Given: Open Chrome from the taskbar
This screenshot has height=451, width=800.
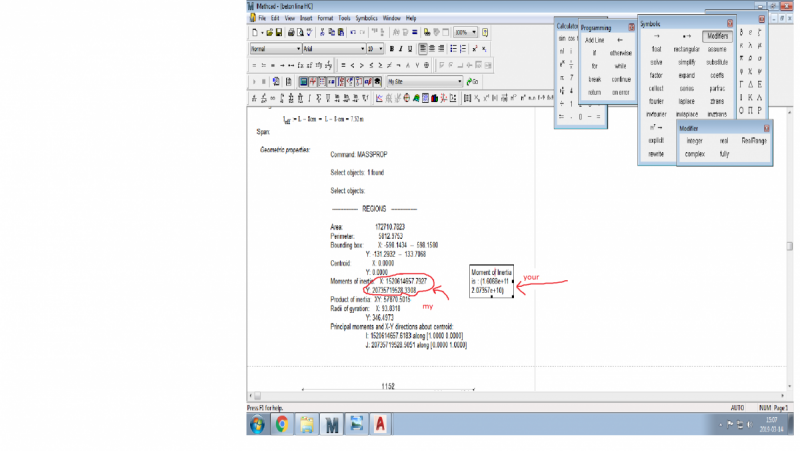Looking at the screenshot, I should (x=282, y=424).
